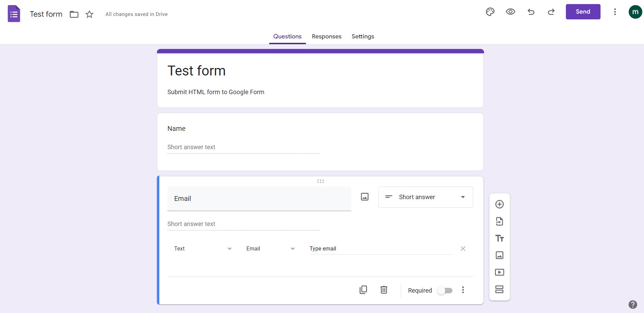This screenshot has height=313, width=644.
Task: Add a new question
Action: [499, 204]
